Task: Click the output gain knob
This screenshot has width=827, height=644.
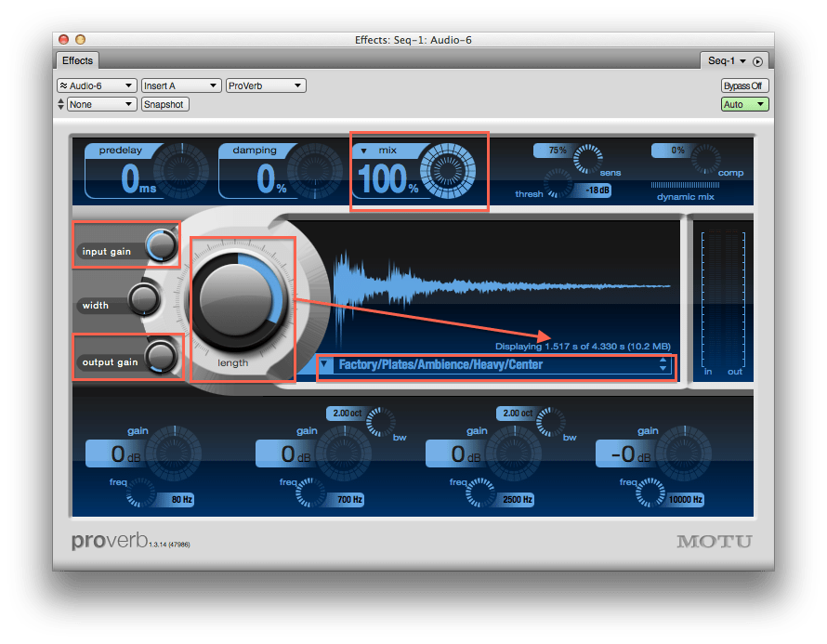Action: point(161,357)
